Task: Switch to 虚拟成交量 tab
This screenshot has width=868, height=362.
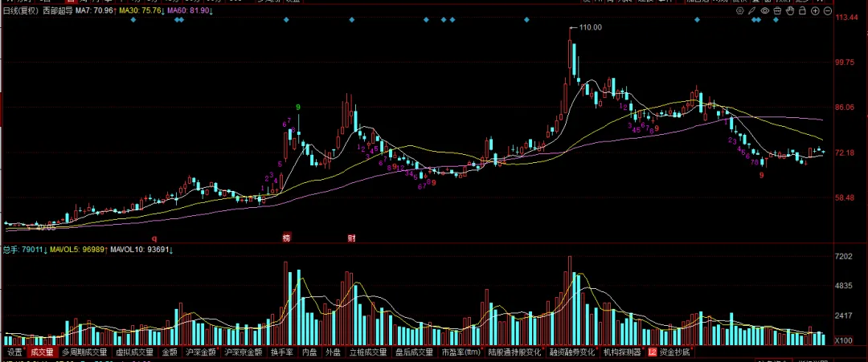Action: point(134,352)
